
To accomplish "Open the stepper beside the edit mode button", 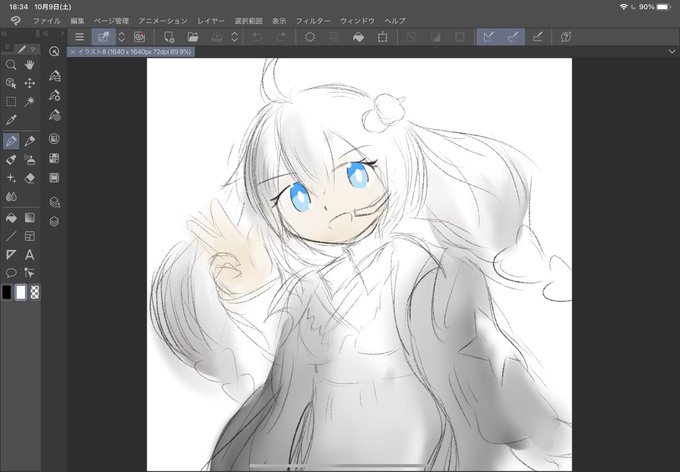I will 121,37.
